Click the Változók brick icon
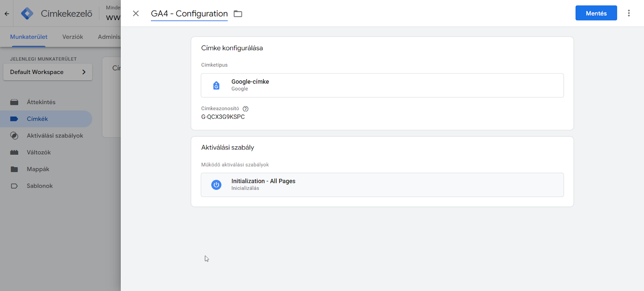Image resolution: width=644 pixels, height=291 pixels. (x=14, y=152)
